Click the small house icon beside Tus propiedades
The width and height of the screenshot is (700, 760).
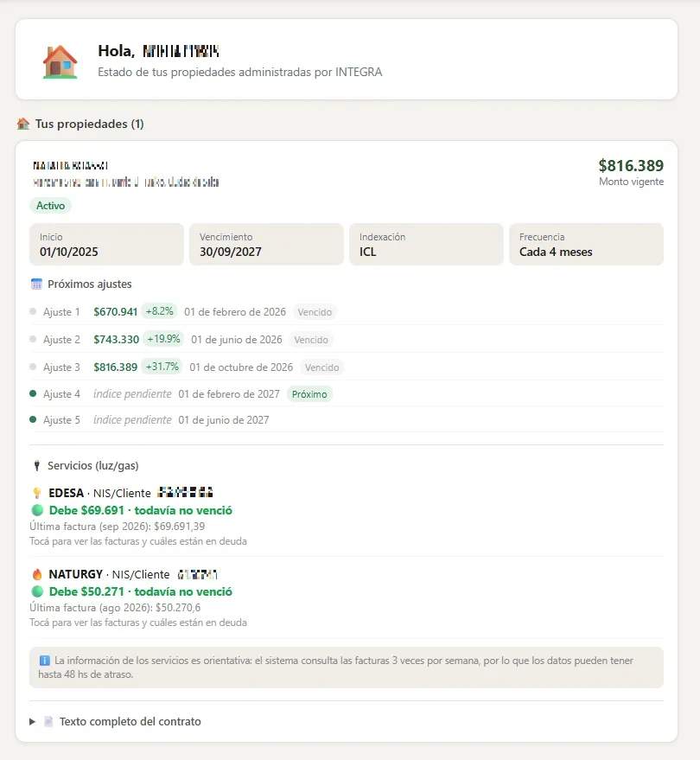(23, 124)
